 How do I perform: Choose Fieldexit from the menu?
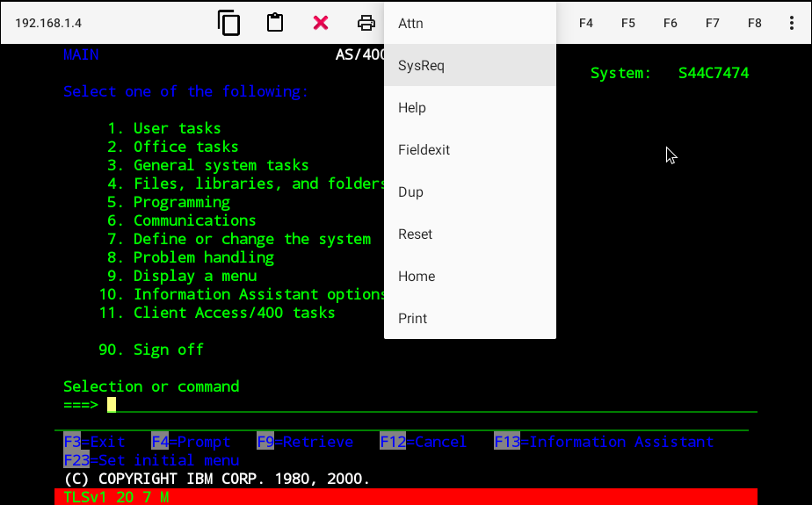coord(470,149)
